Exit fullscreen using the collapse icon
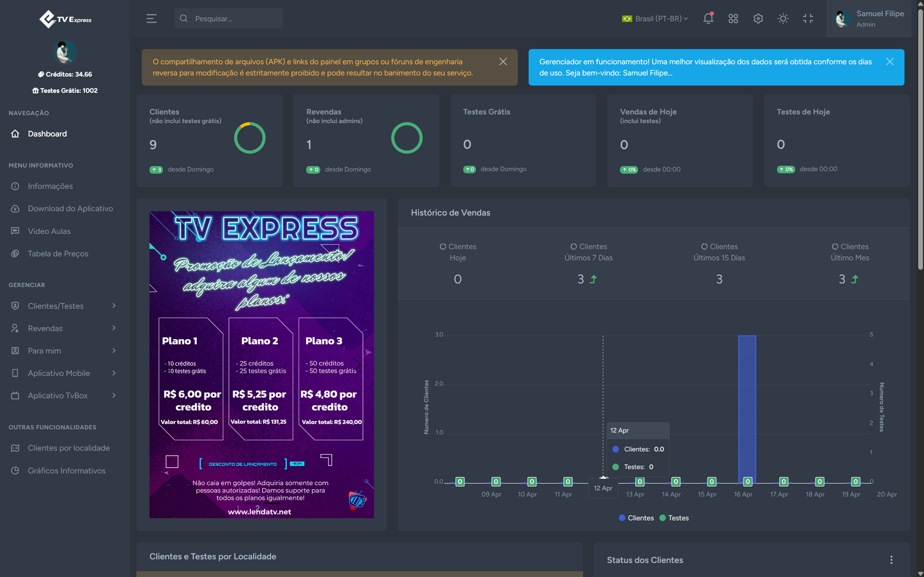The width and height of the screenshot is (924, 577). [x=808, y=18]
